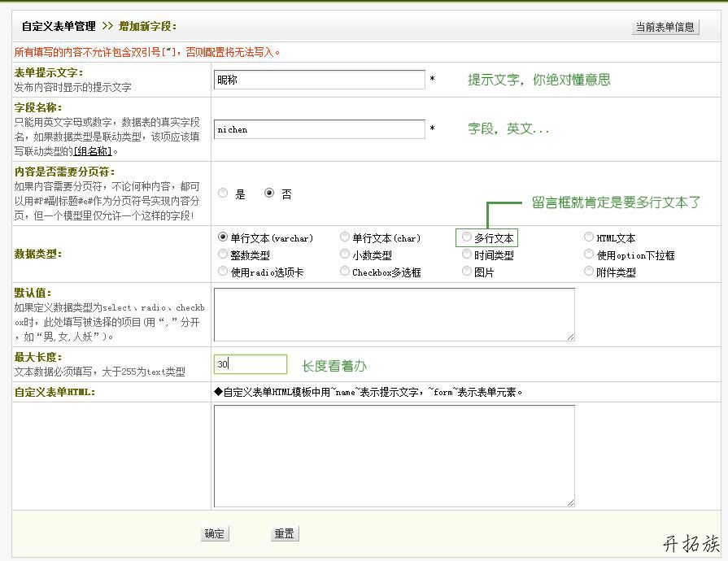Choose 使用radio选项卡 data type
This screenshot has height=561, width=728.
point(223,271)
